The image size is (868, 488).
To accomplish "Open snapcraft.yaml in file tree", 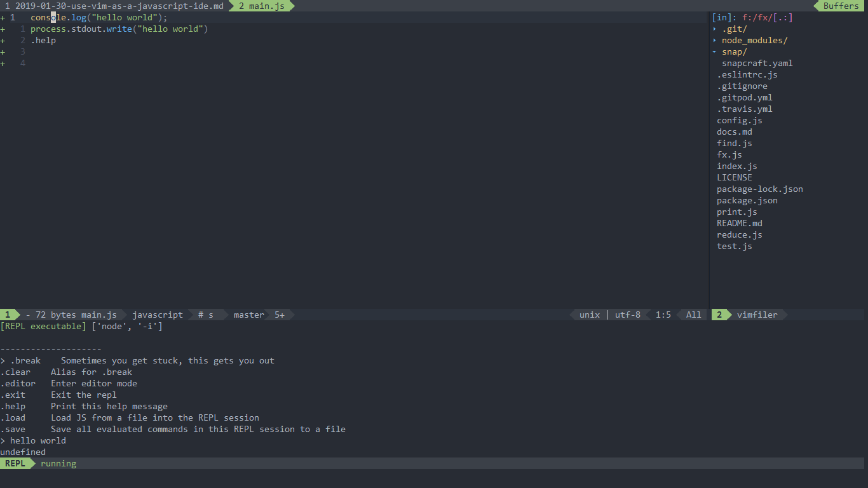I will (757, 63).
